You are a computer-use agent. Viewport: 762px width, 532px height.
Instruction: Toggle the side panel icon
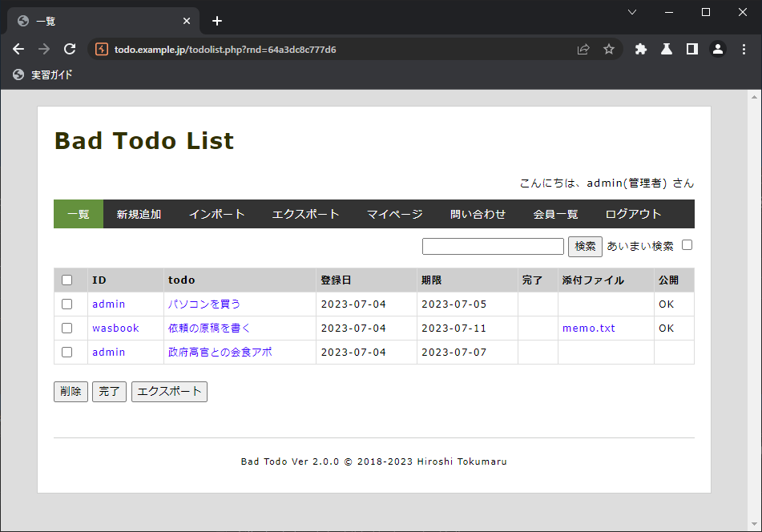[x=692, y=49]
